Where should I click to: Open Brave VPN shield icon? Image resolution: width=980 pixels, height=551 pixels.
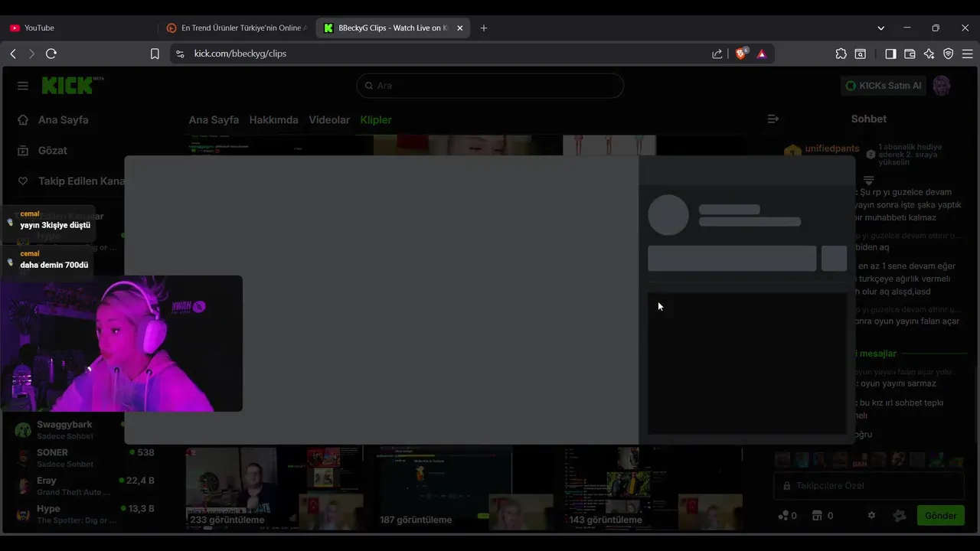point(948,54)
